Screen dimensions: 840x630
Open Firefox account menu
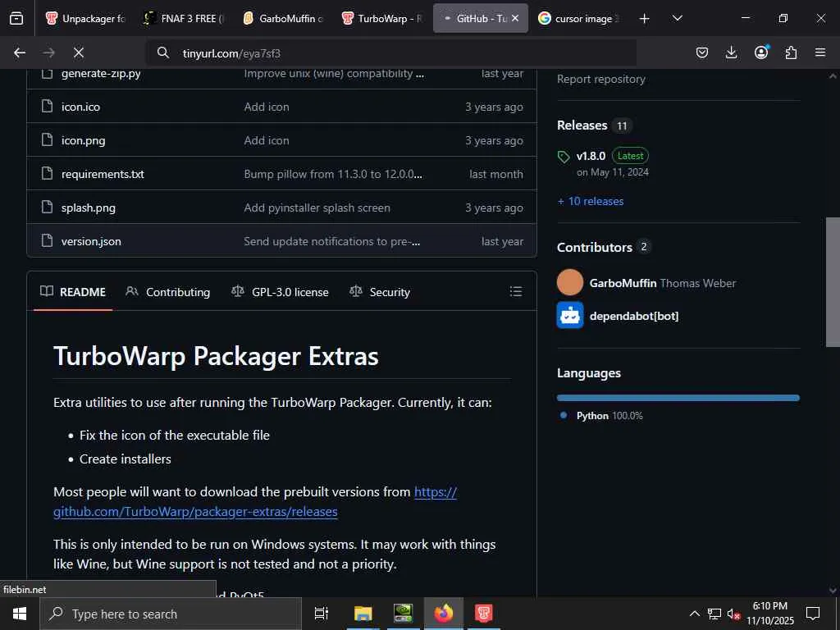tap(761, 52)
